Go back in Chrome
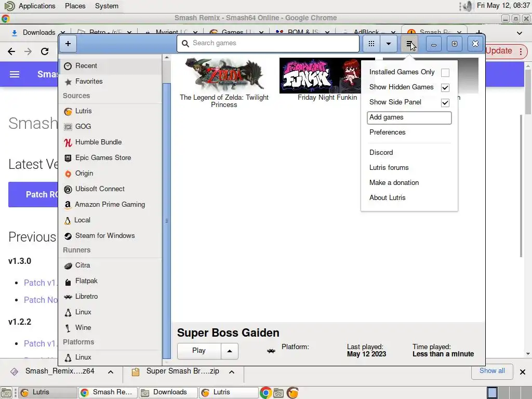 [x=11, y=51]
